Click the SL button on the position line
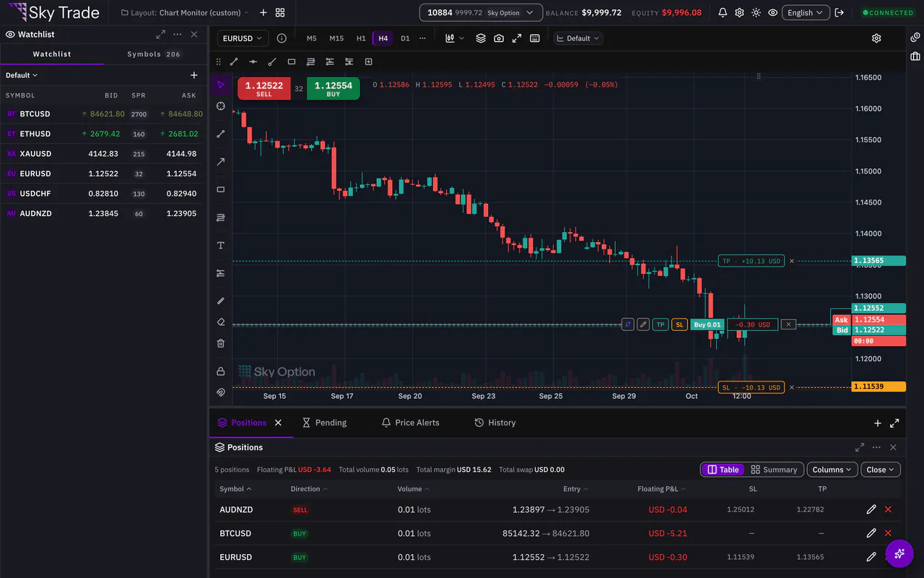 tap(679, 324)
